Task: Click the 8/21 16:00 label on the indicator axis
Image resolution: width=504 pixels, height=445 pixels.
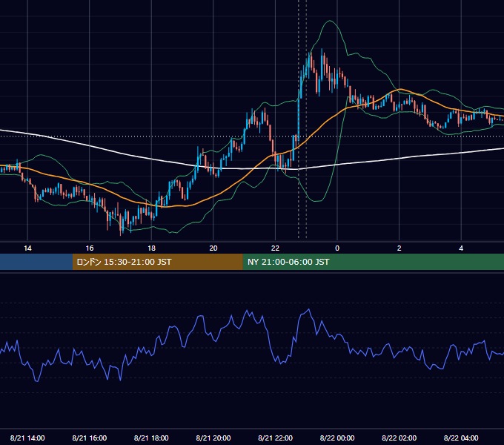Action: 90,438
